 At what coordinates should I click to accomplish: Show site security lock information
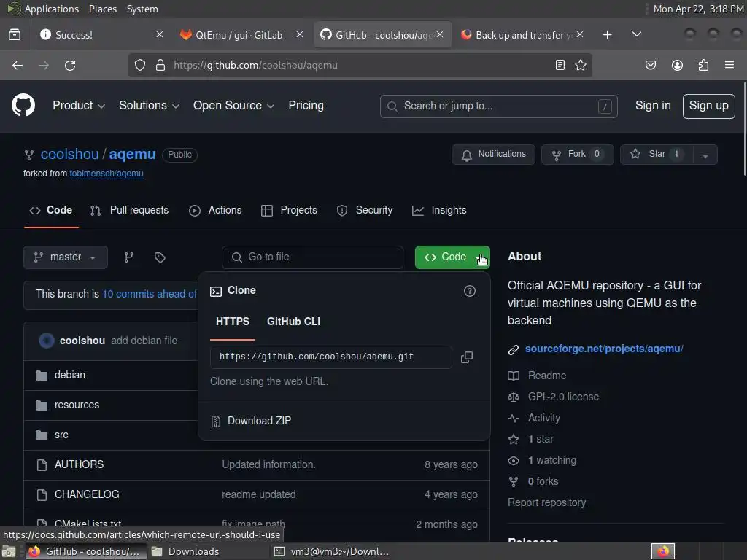click(160, 65)
